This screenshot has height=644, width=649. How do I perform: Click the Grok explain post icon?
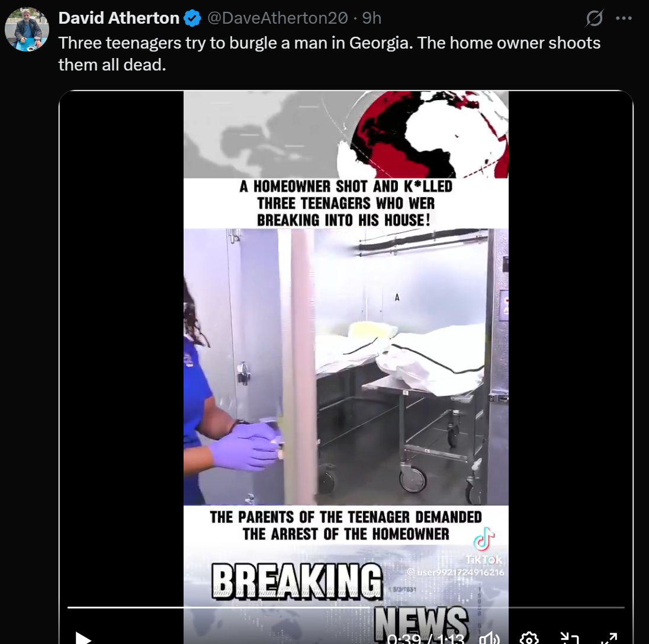coord(595,18)
